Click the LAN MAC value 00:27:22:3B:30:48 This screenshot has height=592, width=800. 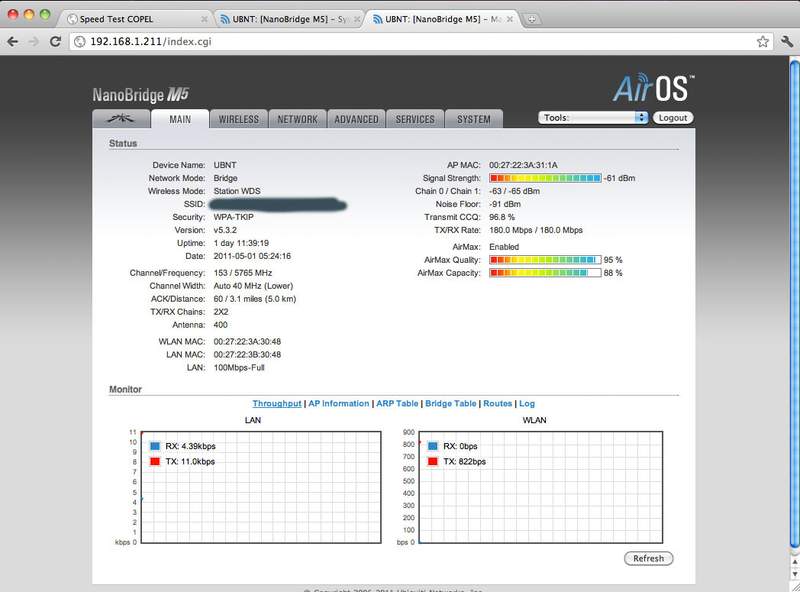[x=247, y=355]
